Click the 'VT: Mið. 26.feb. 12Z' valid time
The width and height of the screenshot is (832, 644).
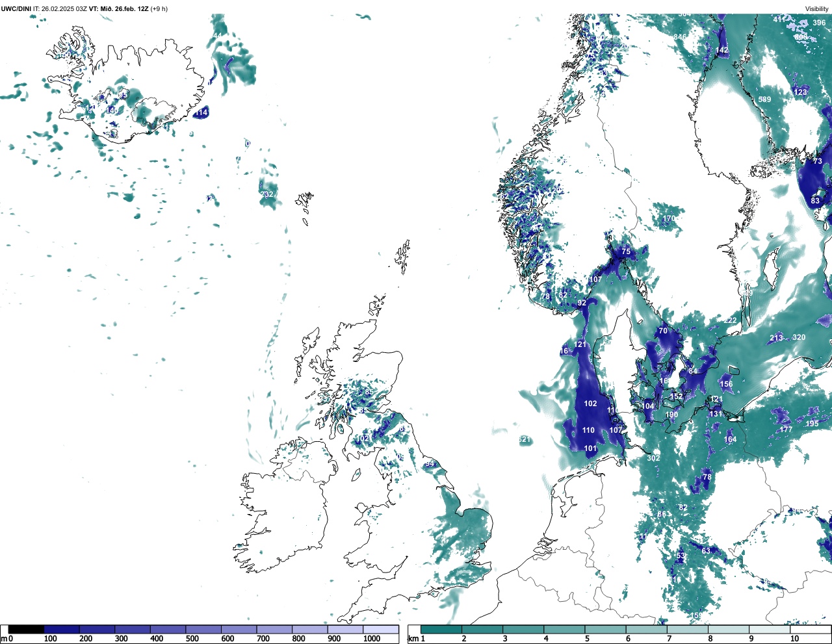tap(119, 8)
